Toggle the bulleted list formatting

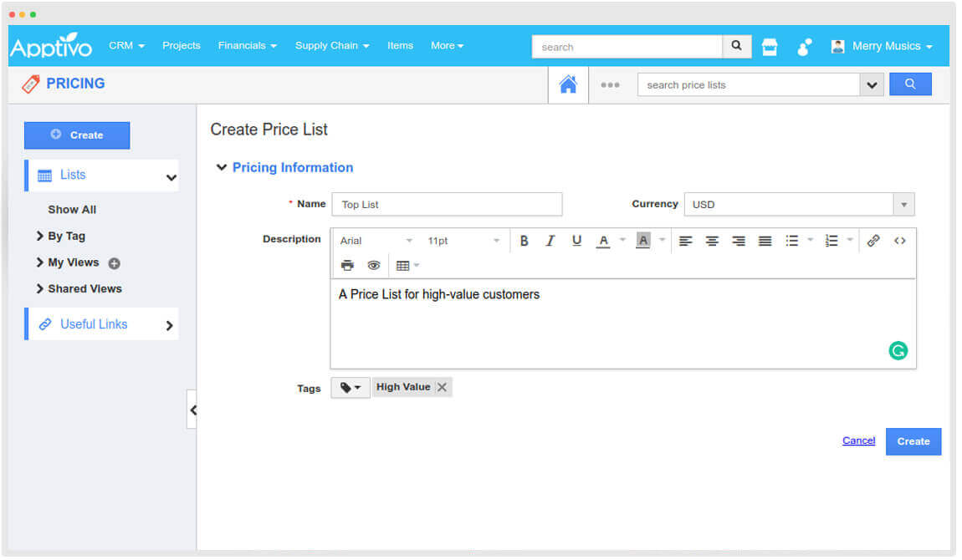click(x=791, y=241)
